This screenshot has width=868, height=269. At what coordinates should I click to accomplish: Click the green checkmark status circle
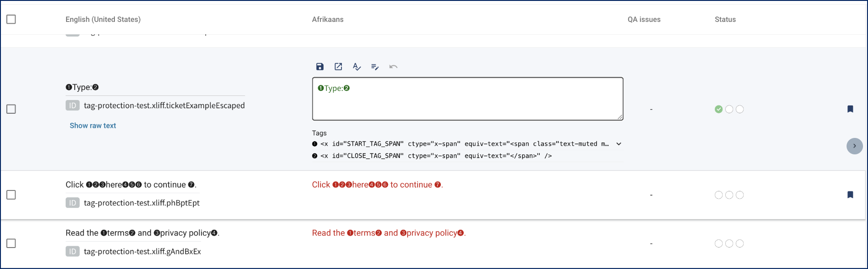718,109
